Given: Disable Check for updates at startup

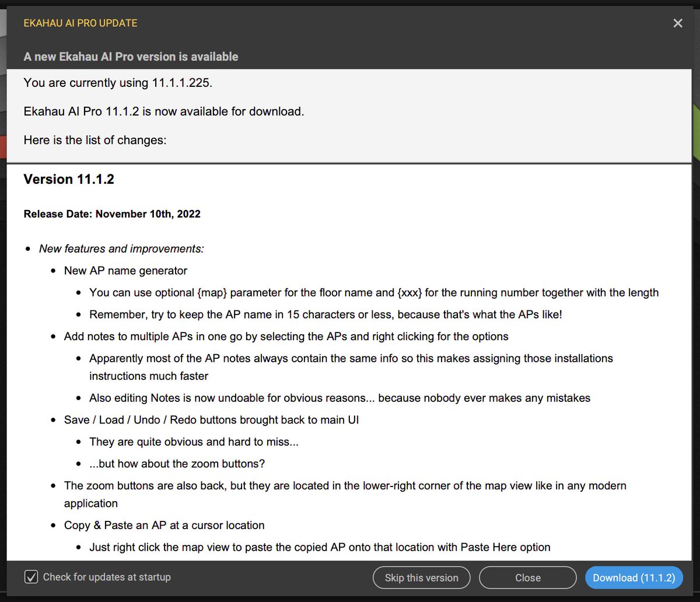Looking at the screenshot, I should pyautogui.click(x=31, y=576).
